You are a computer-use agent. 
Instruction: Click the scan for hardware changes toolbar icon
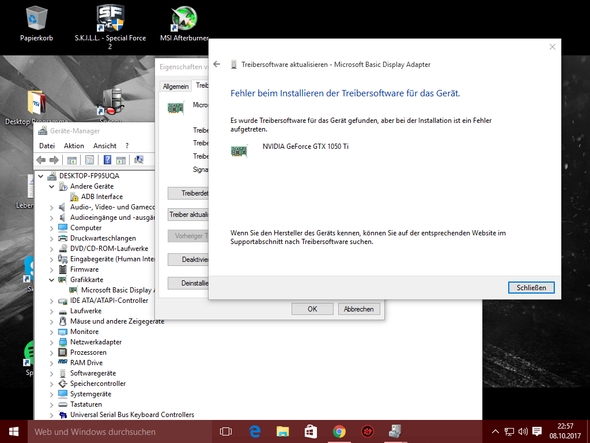point(139,160)
